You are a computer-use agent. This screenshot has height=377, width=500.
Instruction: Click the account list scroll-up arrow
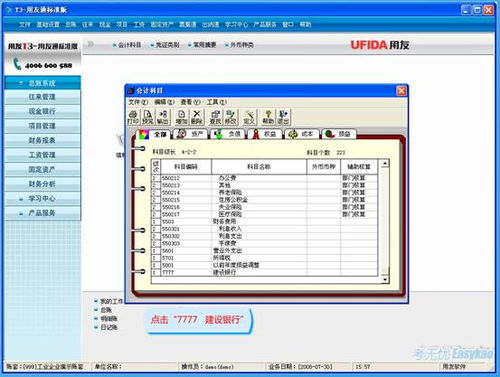(385, 163)
